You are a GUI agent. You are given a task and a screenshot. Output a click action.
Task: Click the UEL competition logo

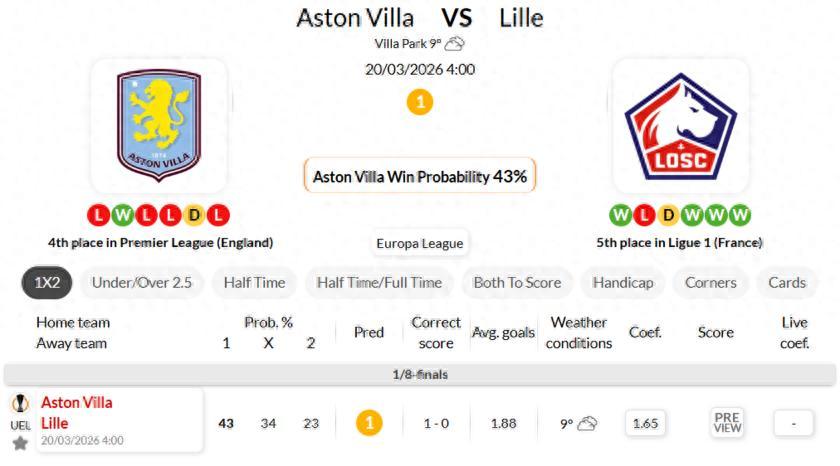click(x=20, y=405)
